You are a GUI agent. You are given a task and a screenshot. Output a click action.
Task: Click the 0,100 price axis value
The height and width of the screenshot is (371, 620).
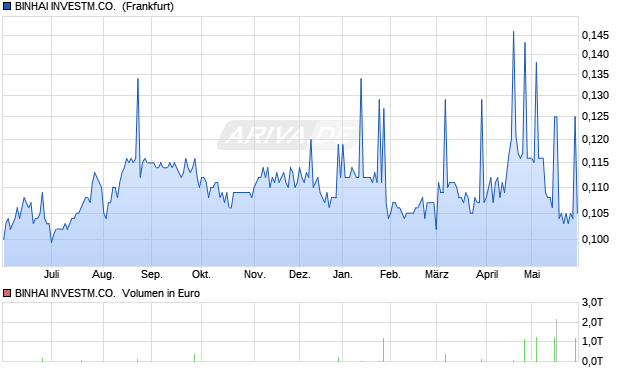point(595,239)
